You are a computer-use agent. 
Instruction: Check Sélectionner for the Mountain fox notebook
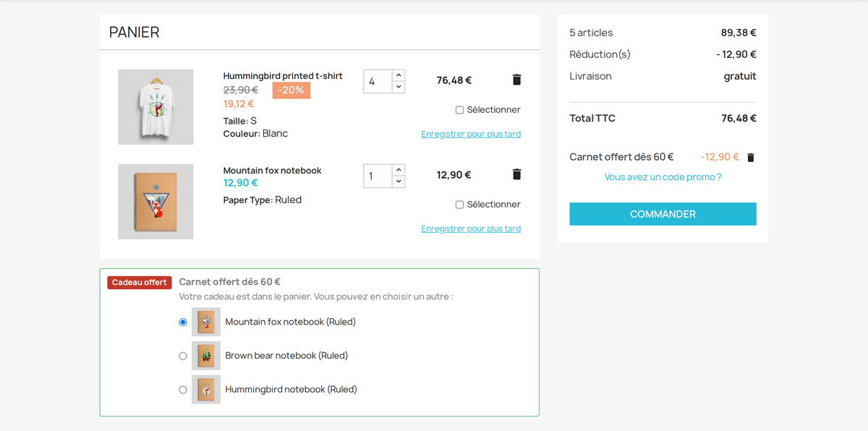[459, 205]
